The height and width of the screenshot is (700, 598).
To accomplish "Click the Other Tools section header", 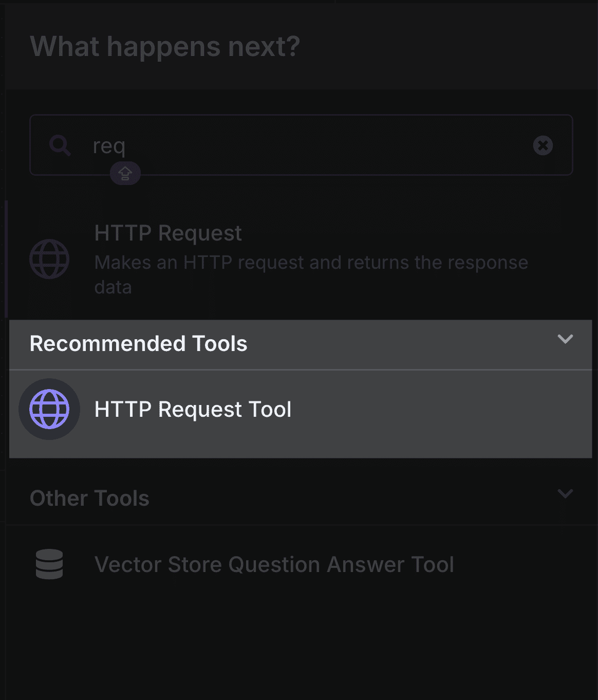I will (x=89, y=498).
